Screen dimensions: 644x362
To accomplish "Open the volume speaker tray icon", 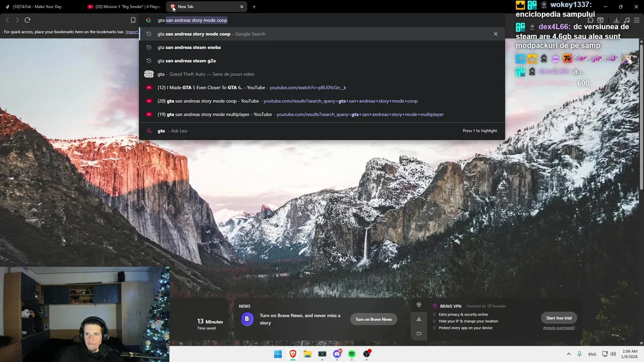I will pos(613,354).
